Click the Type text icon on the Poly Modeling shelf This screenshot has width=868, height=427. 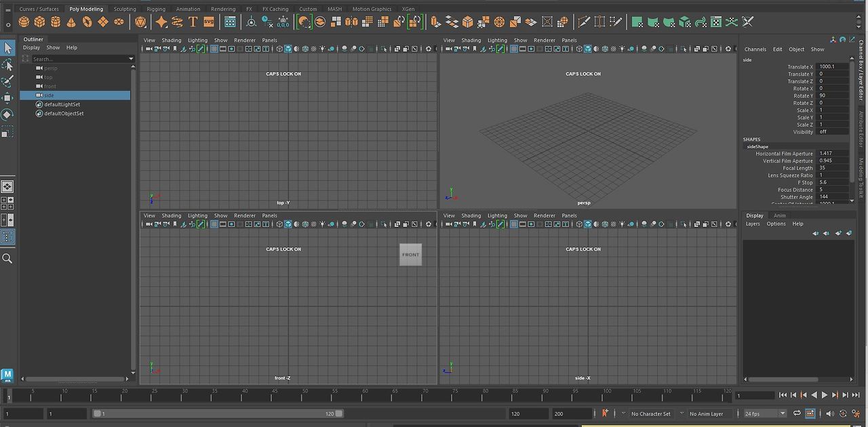[x=192, y=22]
